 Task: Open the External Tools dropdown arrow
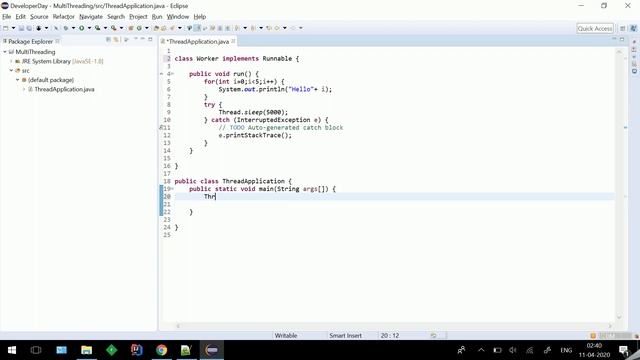click(x=121, y=28)
